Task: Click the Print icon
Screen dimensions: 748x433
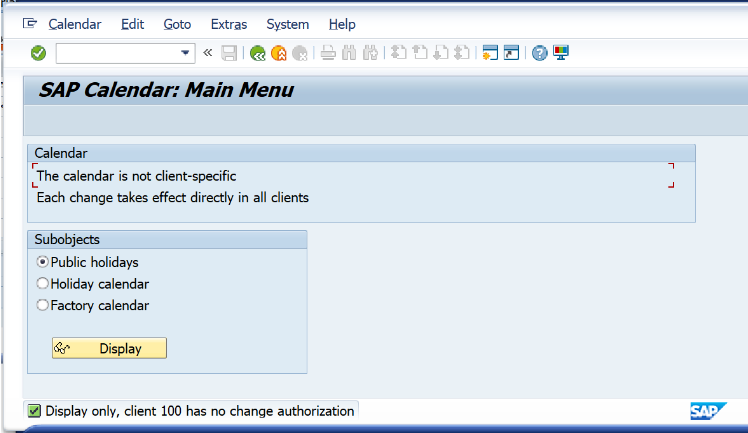Action: pyautogui.click(x=328, y=53)
